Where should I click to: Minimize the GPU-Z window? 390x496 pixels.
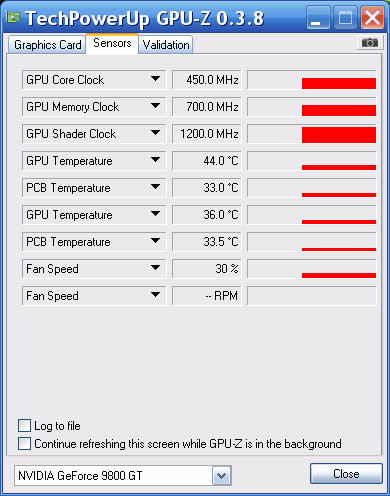(318, 17)
